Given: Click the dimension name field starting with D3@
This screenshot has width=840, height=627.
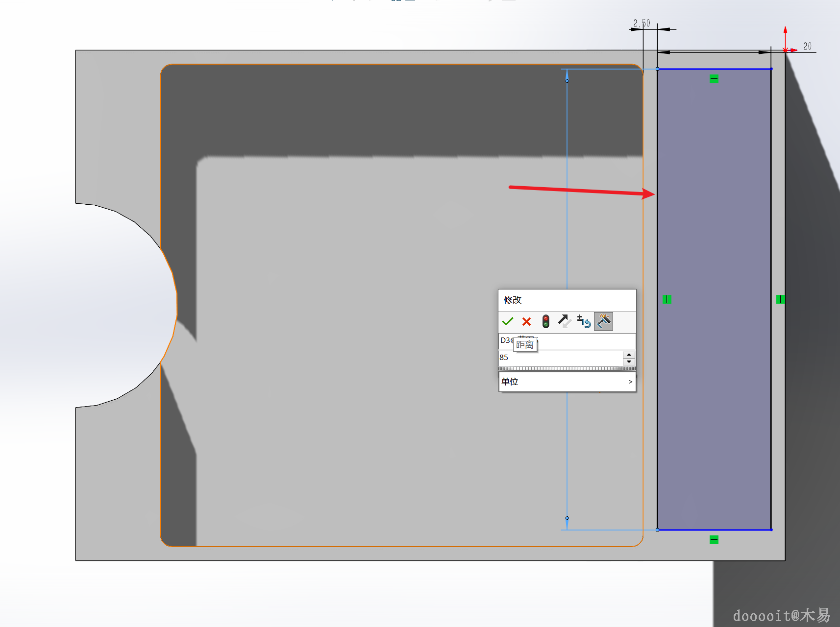Looking at the screenshot, I should coord(567,340).
